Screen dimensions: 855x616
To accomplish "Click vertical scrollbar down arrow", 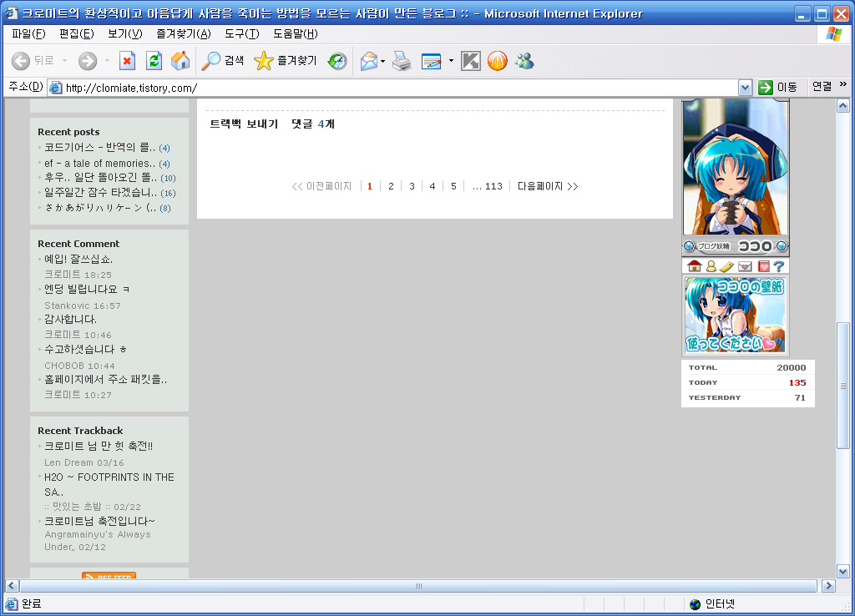I will coord(843,571).
